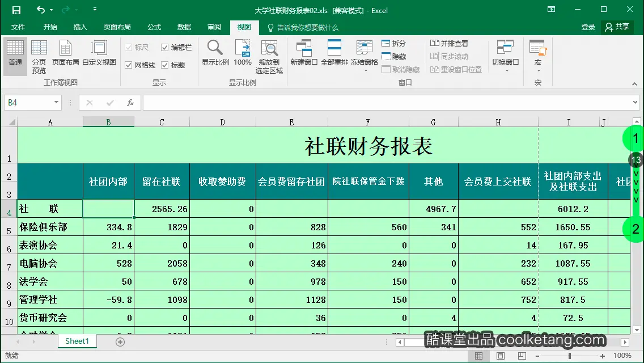The height and width of the screenshot is (363, 644).
Task: Open Page Break Preview (分页预览)
Action: [39, 57]
